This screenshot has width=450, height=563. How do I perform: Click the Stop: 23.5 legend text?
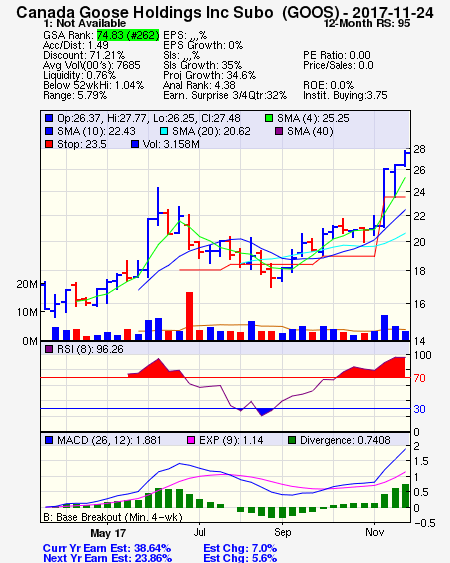(82, 144)
